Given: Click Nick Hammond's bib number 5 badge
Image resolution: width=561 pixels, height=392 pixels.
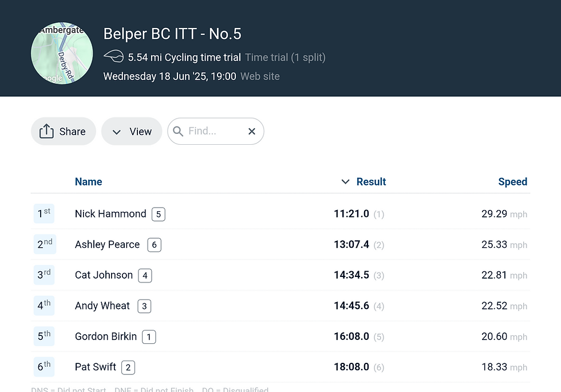Looking at the screenshot, I should click(x=159, y=214).
